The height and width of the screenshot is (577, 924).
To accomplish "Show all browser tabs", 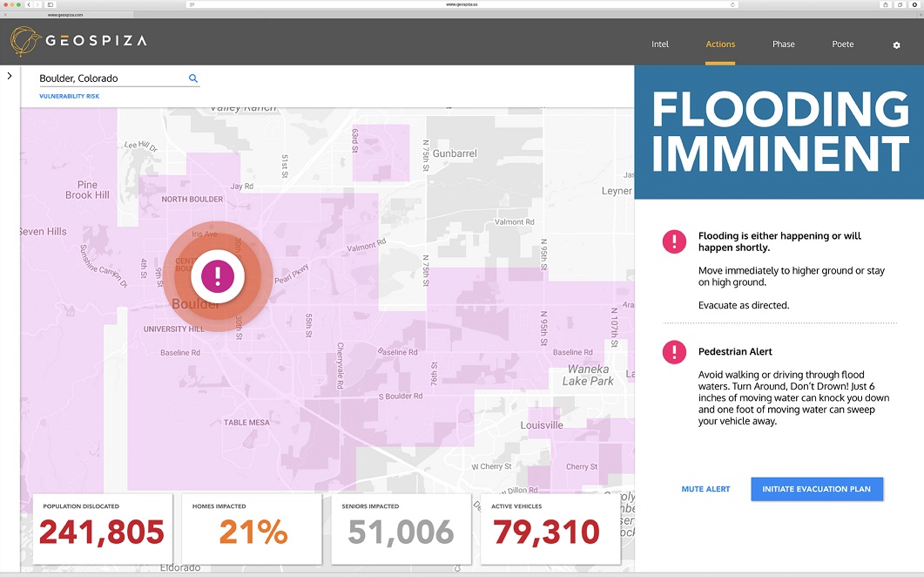I will click(x=900, y=4).
